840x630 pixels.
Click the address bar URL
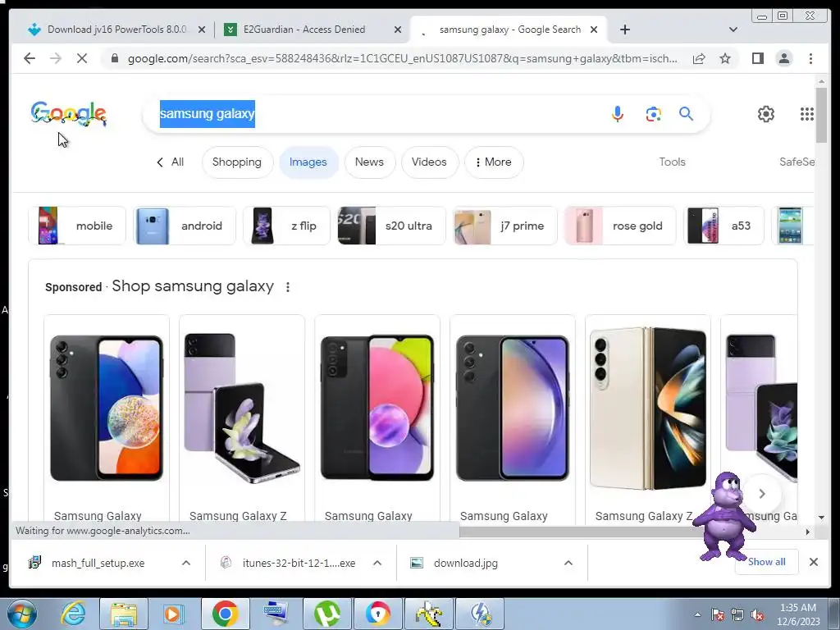(x=402, y=58)
